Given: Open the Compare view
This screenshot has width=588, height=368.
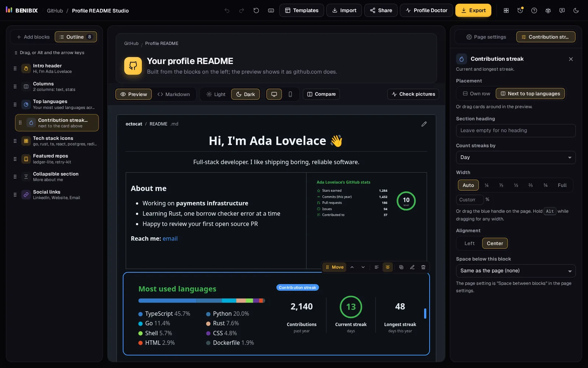Looking at the screenshot, I should (x=321, y=94).
